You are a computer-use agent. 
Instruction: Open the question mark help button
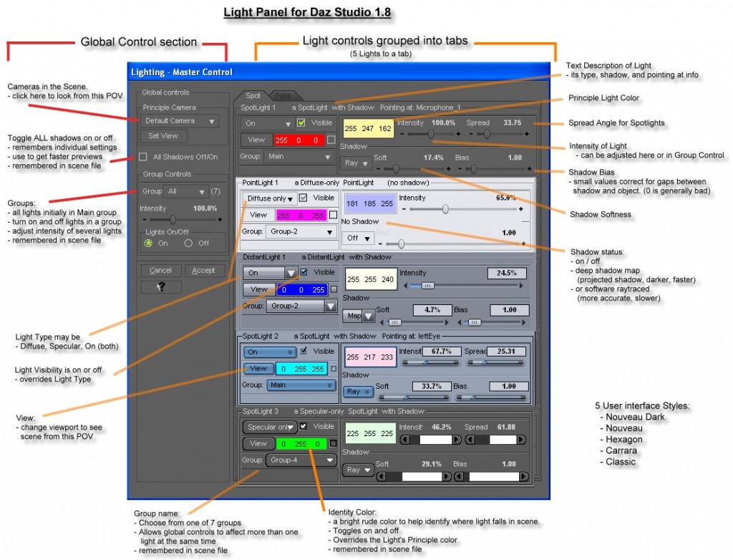161,286
